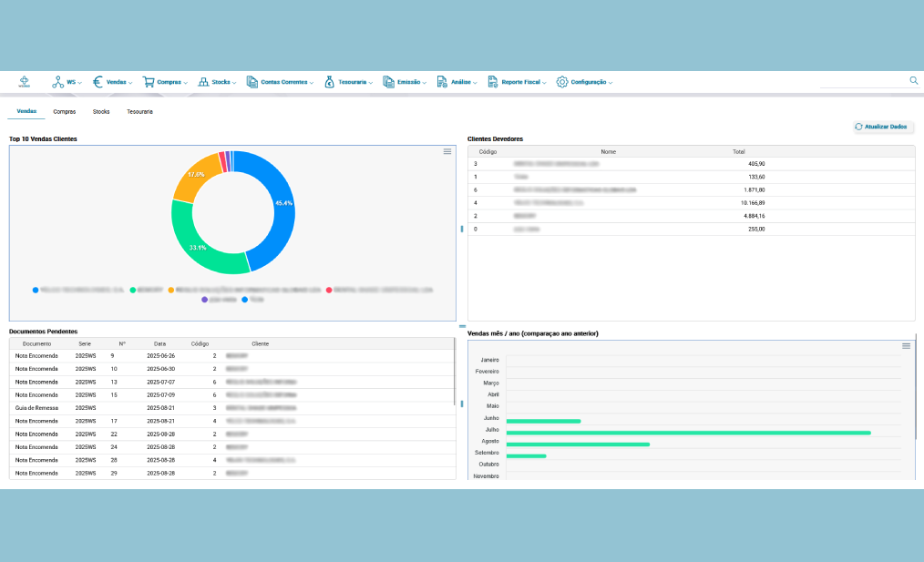
Task: Toggle the green legend series in donut chart
Action: tap(133, 290)
